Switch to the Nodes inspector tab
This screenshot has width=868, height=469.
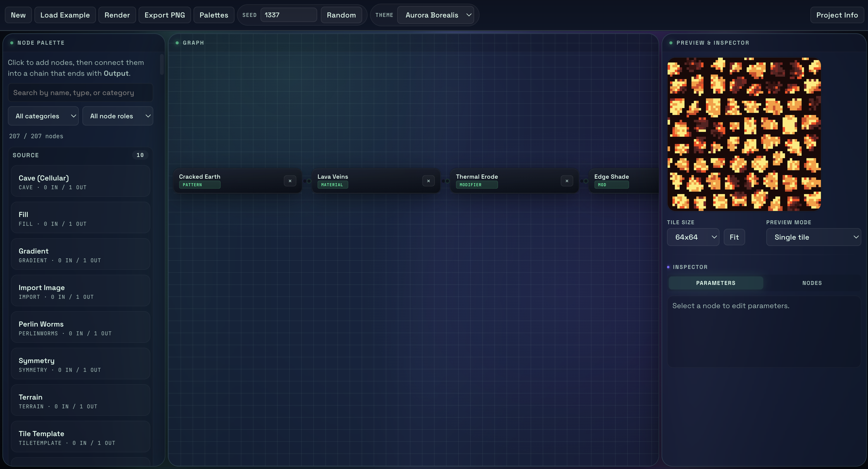coord(812,283)
